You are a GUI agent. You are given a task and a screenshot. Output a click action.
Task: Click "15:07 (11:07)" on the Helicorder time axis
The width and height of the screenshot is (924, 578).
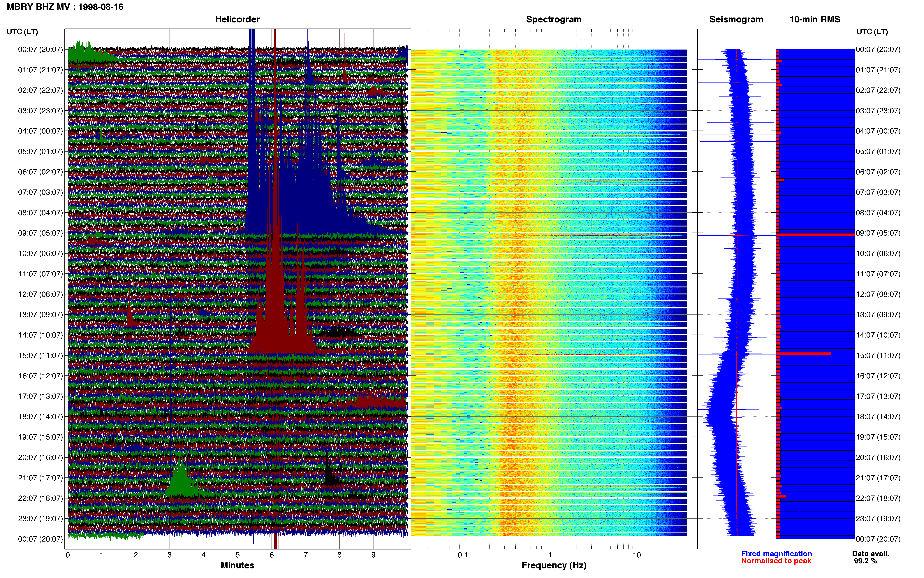pos(40,356)
